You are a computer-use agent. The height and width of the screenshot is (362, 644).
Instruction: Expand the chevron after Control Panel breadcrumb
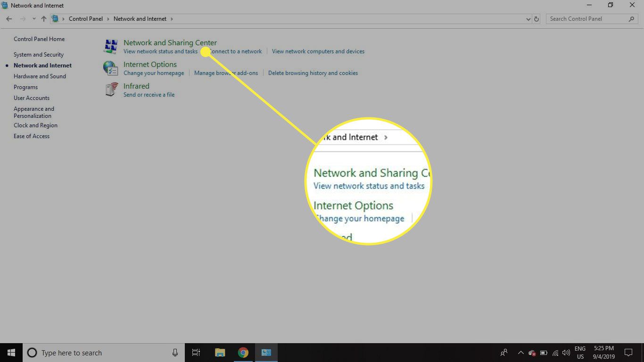click(x=108, y=19)
